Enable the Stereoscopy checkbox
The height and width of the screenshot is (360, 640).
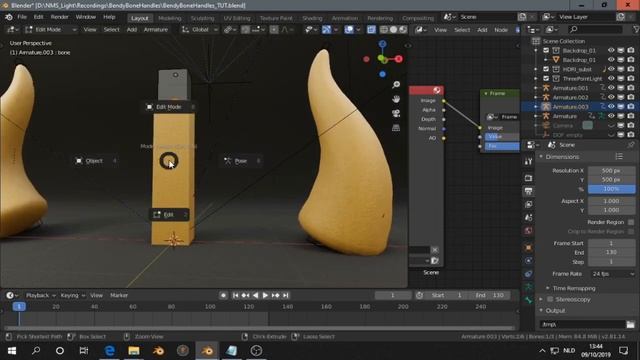point(550,299)
